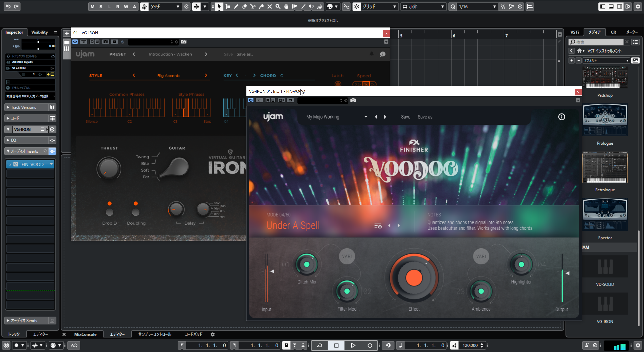This screenshot has width=644, height=352.
Task: Switch to the Visibility tab
Action: point(40,32)
